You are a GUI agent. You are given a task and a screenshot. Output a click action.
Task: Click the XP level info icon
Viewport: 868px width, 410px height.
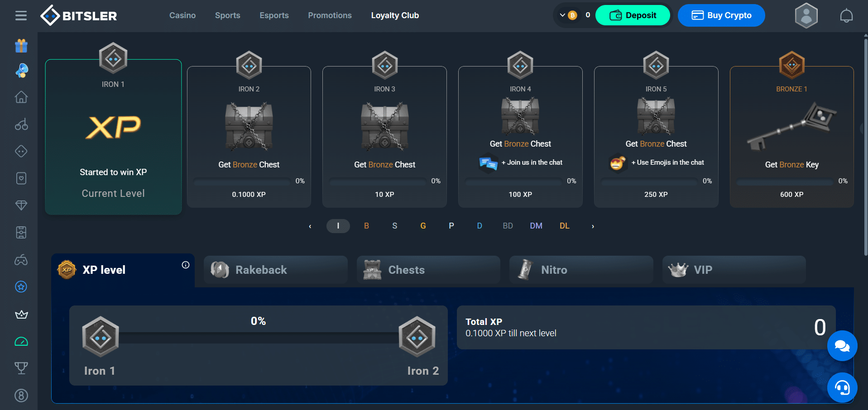pos(186,265)
